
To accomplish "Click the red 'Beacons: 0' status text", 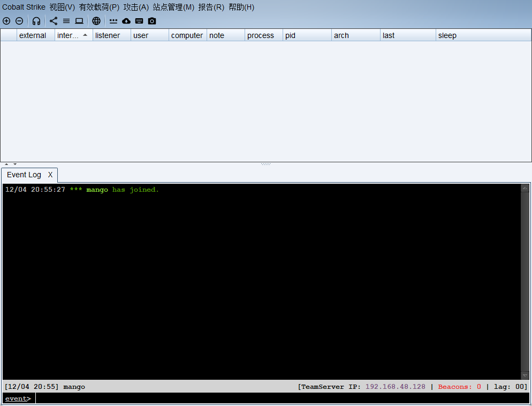I will tap(459, 387).
